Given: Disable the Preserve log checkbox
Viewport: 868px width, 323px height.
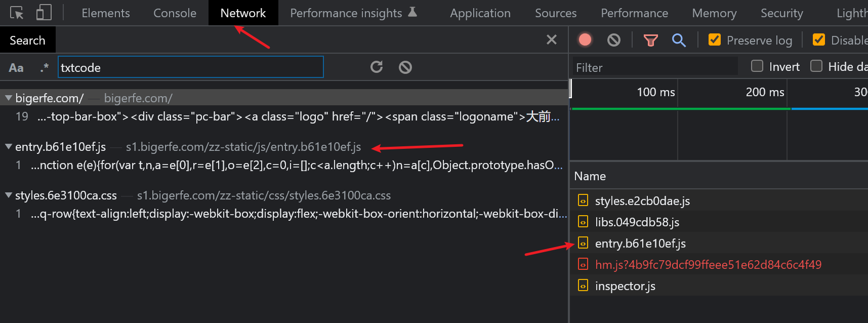Looking at the screenshot, I should point(715,40).
